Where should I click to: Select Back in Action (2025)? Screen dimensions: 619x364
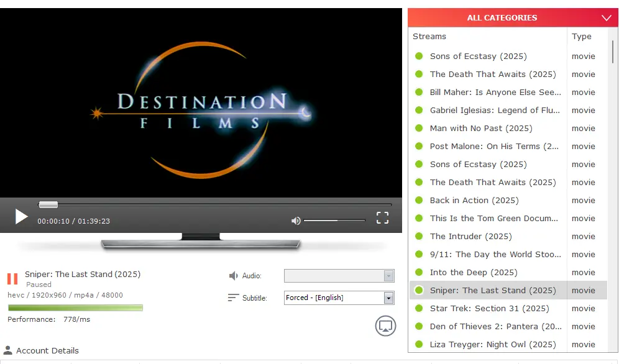click(474, 201)
